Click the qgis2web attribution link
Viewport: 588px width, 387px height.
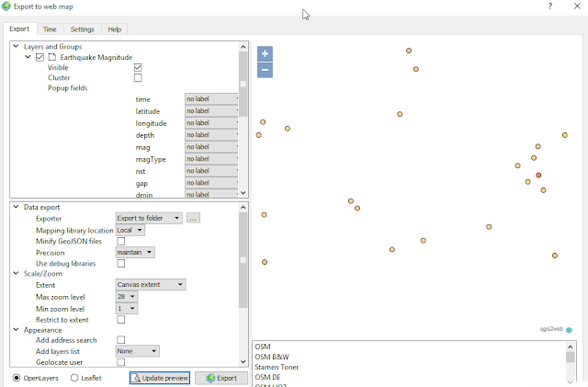point(551,329)
